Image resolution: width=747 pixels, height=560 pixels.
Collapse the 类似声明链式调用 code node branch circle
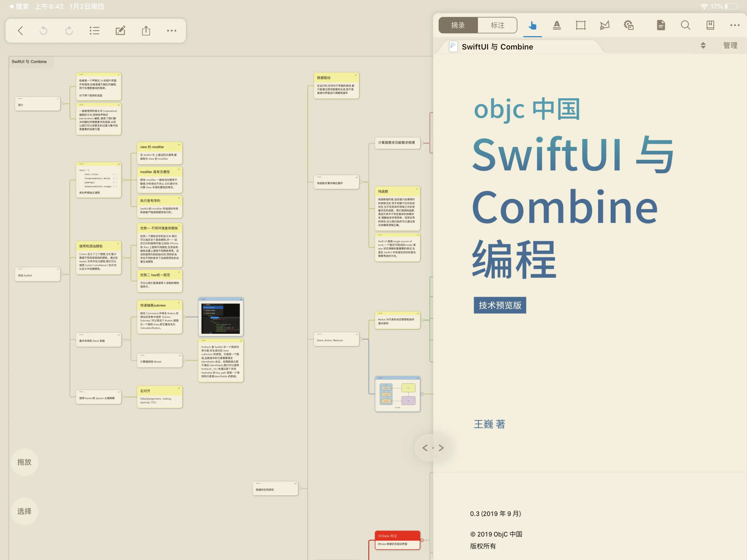pos(123,180)
